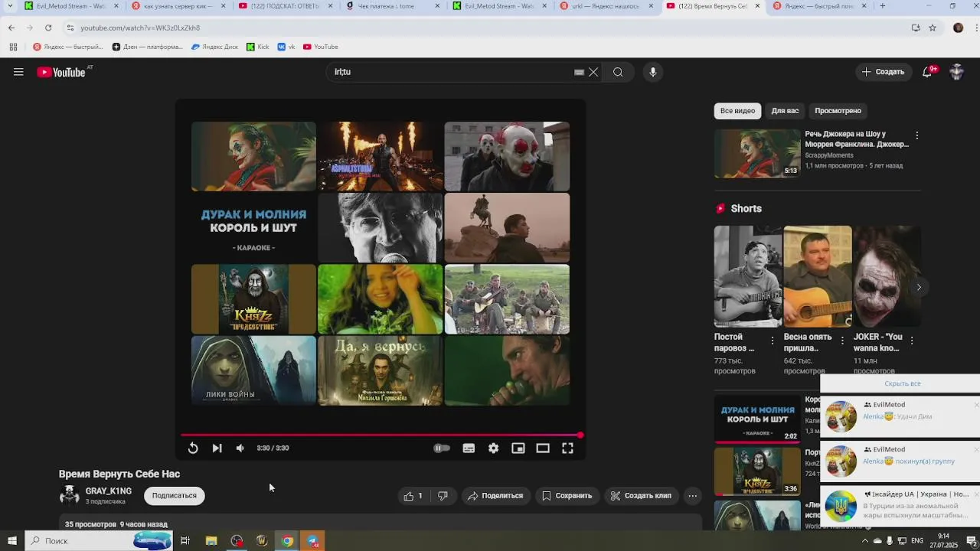980x551 pixels.
Task: Open Да, я вернусь endscreen tile
Action: [x=380, y=370]
